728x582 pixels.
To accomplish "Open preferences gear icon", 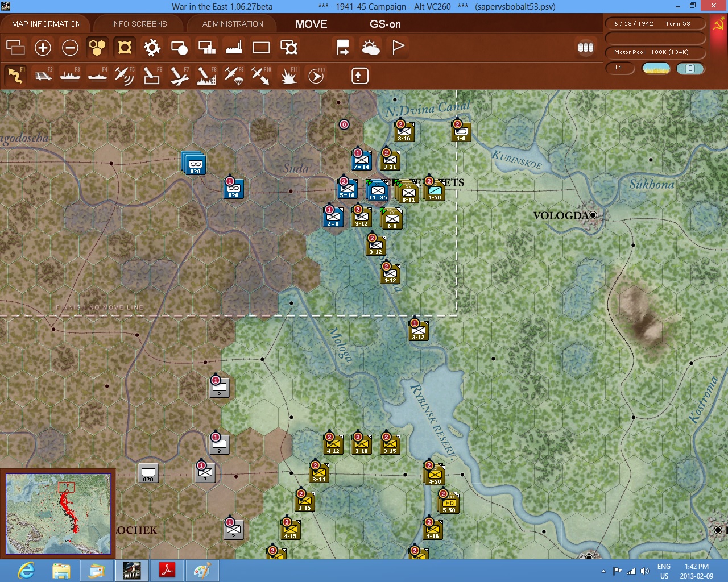I will coord(152,48).
